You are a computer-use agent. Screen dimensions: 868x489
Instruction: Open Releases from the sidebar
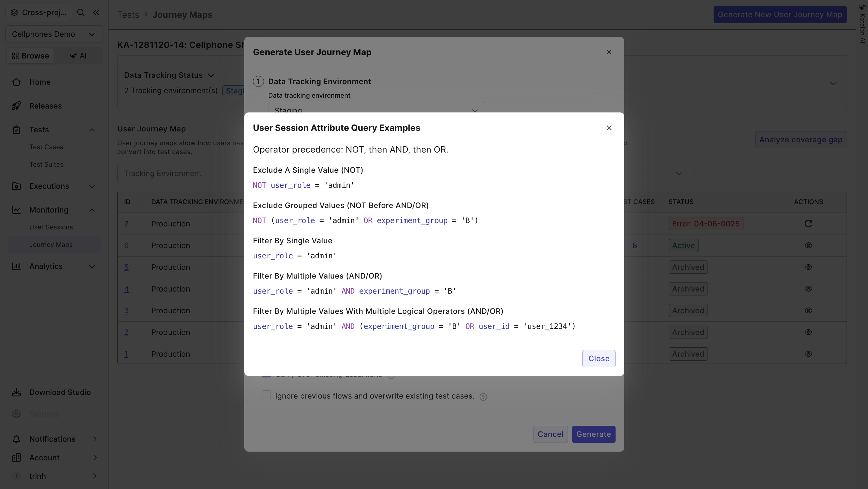[46, 106]
